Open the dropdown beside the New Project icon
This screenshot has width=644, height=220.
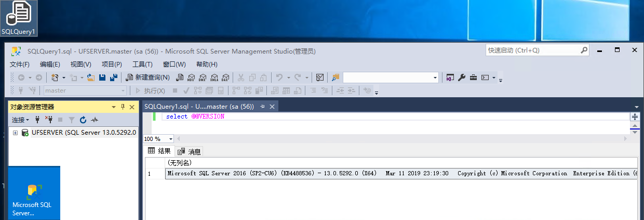[63, 77]
